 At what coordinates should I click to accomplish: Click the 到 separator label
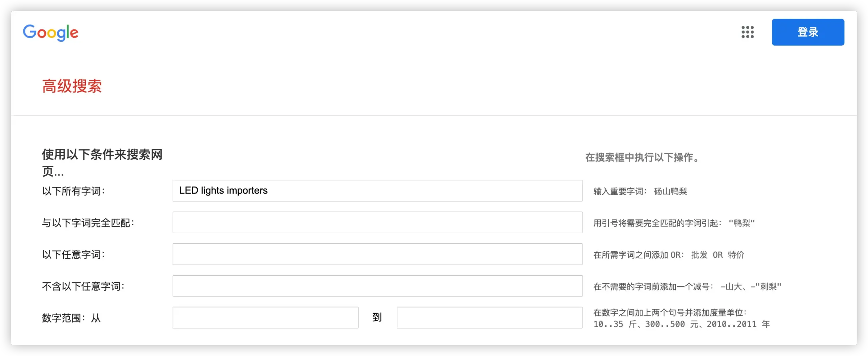(377, 317)
